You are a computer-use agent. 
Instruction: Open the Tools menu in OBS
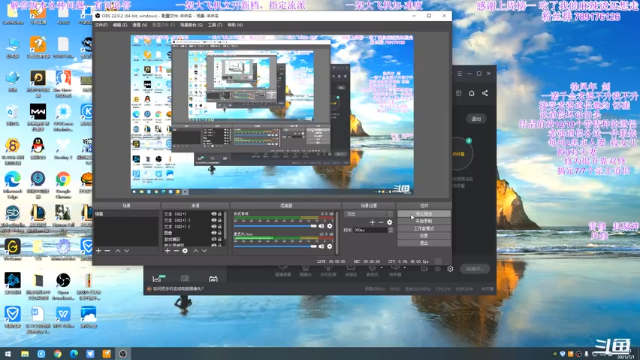coord(215,25)
